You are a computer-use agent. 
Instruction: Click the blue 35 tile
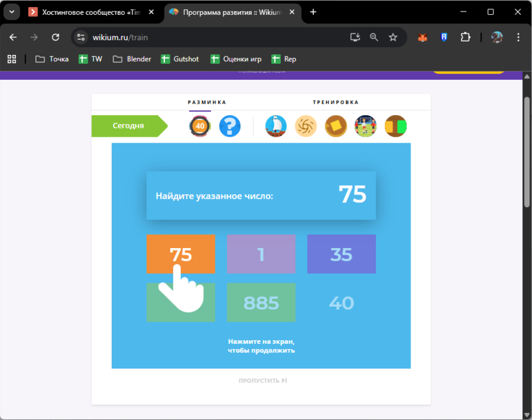tap(341, 254)
